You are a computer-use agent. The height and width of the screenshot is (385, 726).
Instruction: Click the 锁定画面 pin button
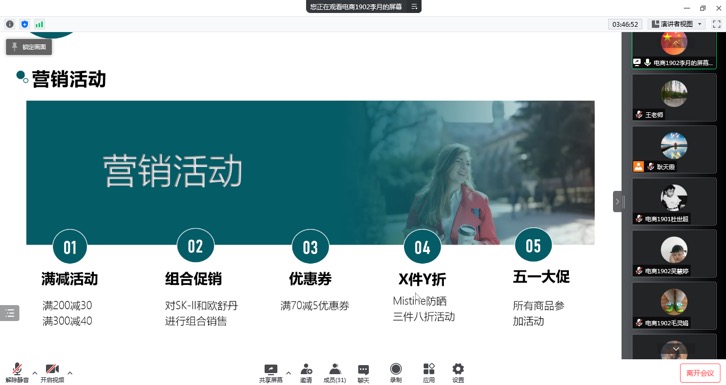point(29,47)
